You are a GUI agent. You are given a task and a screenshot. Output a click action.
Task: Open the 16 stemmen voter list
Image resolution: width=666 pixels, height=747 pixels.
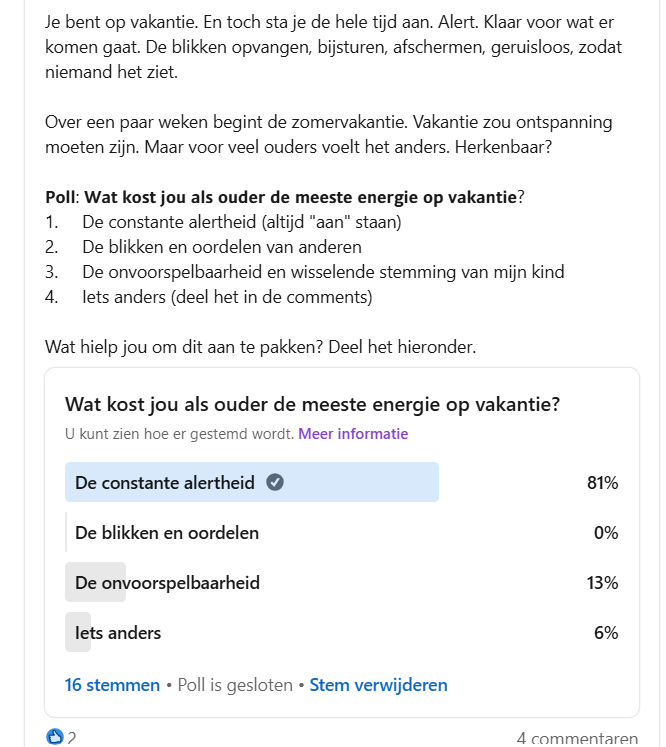[x=112, y=685]
